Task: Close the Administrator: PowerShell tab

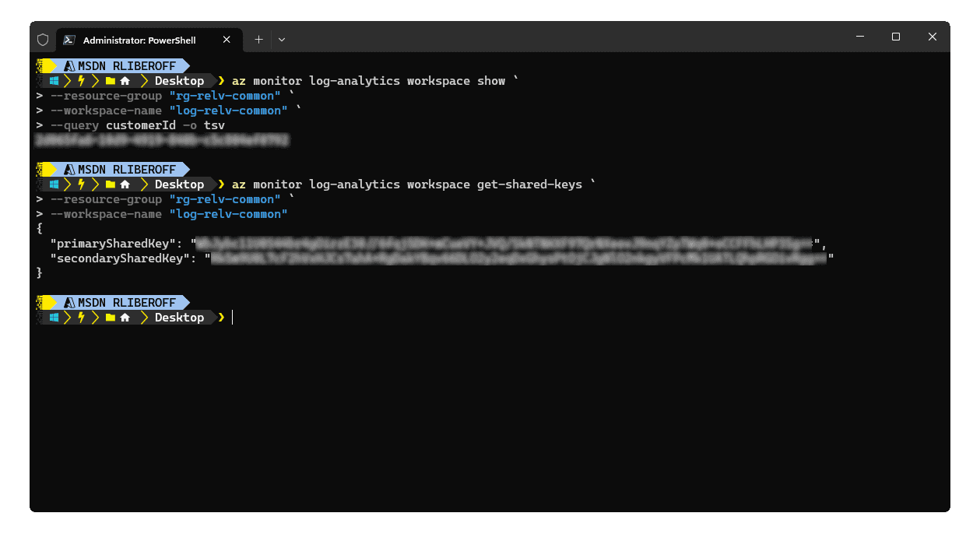Action: pos(227,40)
